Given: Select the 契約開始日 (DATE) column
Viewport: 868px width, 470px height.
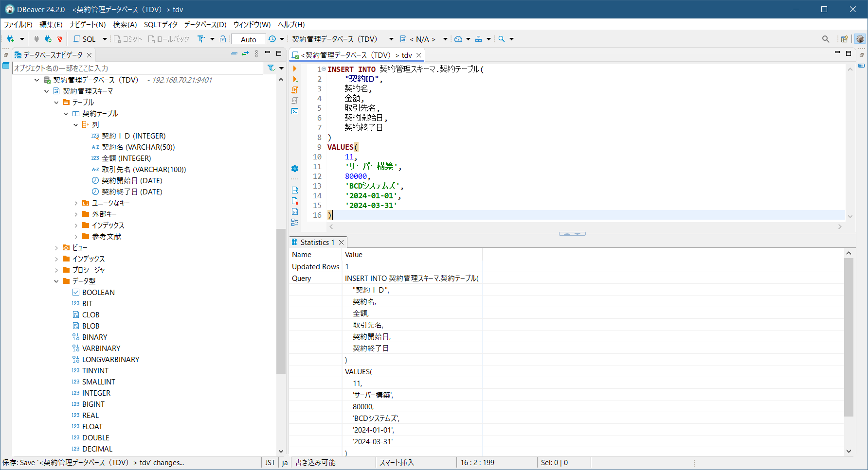Looking at the screenshot, I should [132, 180].
